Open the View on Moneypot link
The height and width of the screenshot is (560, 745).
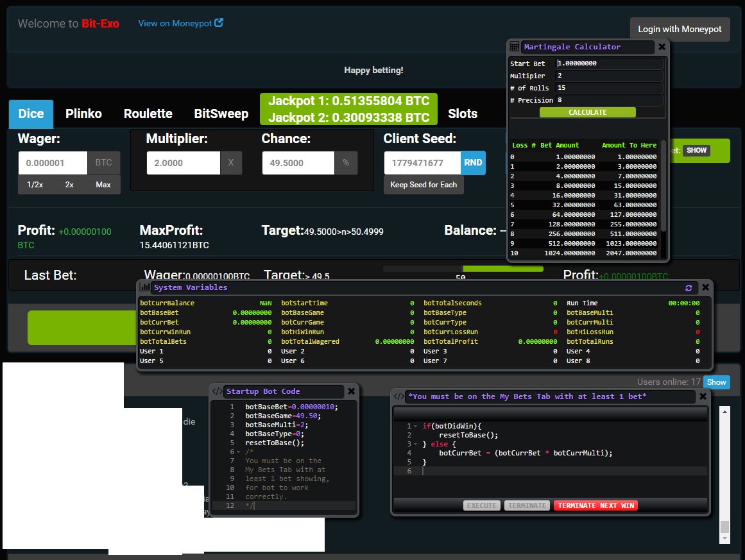[x=175, y=23]
